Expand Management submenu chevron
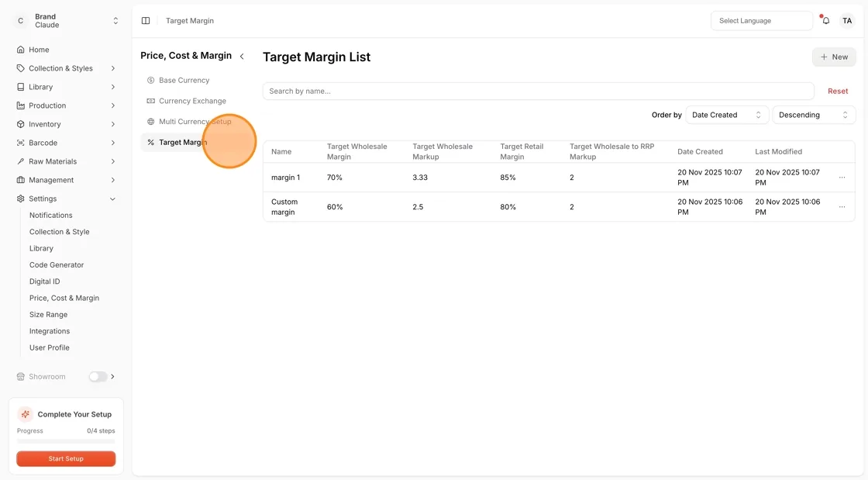The width and height of the screenshot is (868, 480). pyautogui.click(x=113, y=180)
